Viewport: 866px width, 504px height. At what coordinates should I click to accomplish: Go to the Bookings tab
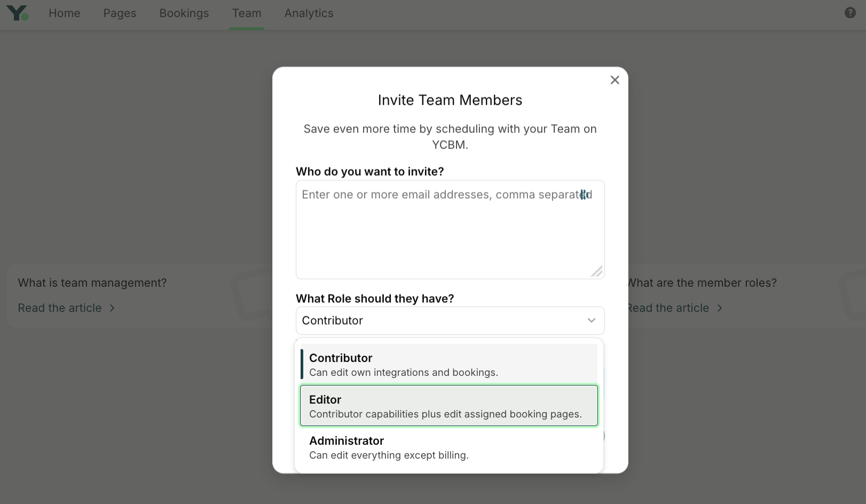click(184, 13)
